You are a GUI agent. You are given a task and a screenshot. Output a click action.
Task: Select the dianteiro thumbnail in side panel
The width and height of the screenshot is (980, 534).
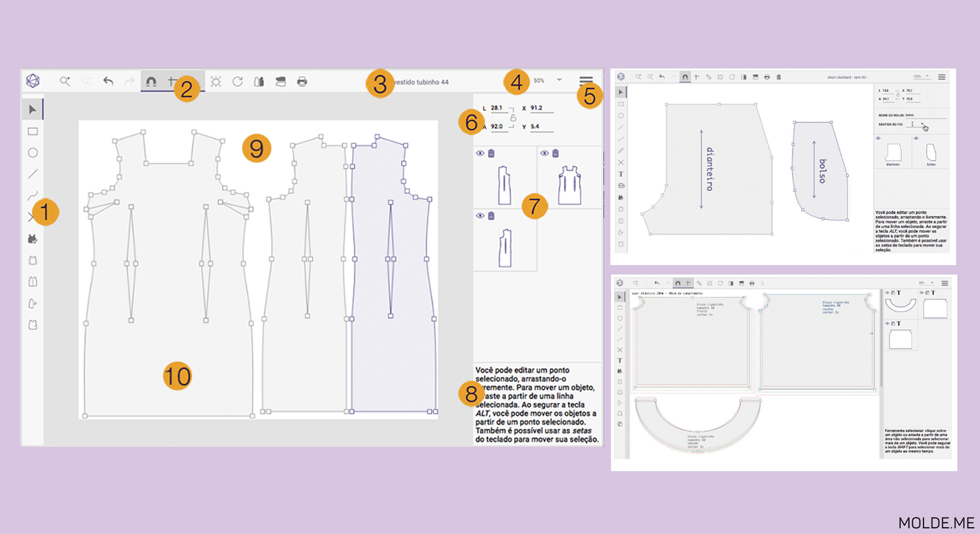coord(893,153)
